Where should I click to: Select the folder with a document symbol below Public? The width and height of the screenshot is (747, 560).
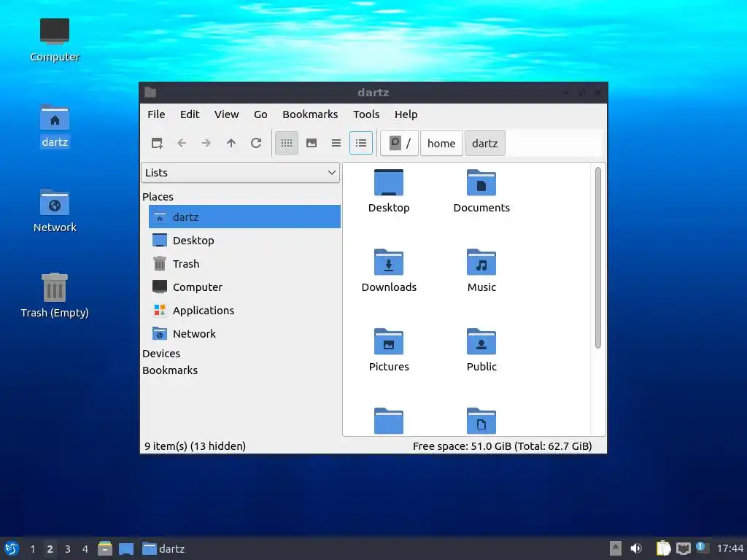pyautogui.click(x=481, y=421)
